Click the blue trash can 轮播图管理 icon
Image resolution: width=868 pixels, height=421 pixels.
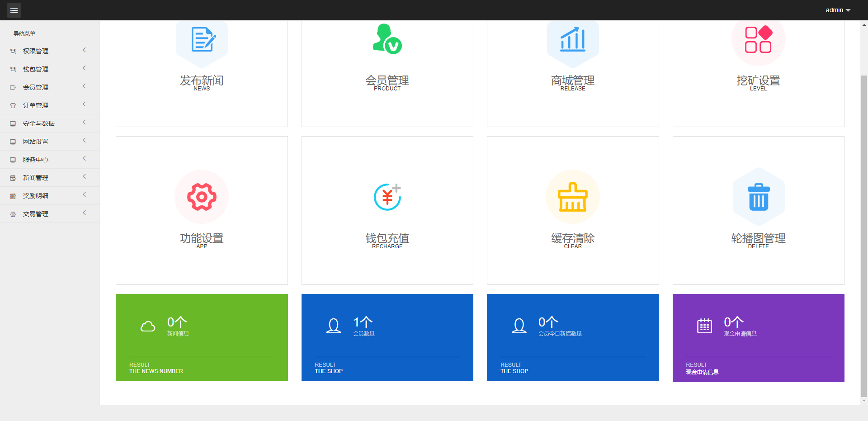pos(759,197)
